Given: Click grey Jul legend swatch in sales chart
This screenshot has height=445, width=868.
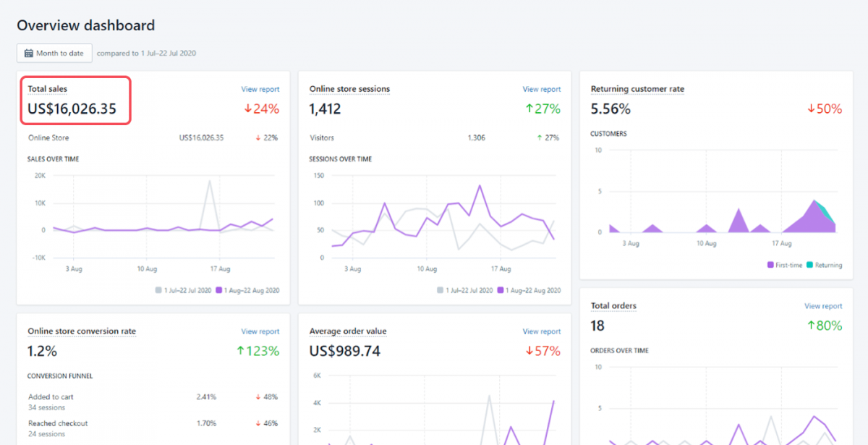Looking at the screenshot, I should (x=158, y=290).
